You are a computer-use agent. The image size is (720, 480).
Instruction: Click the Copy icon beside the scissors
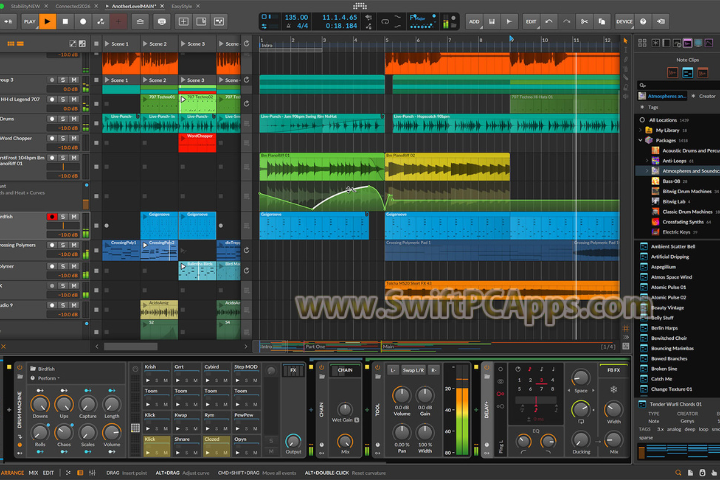coord(602,22)
